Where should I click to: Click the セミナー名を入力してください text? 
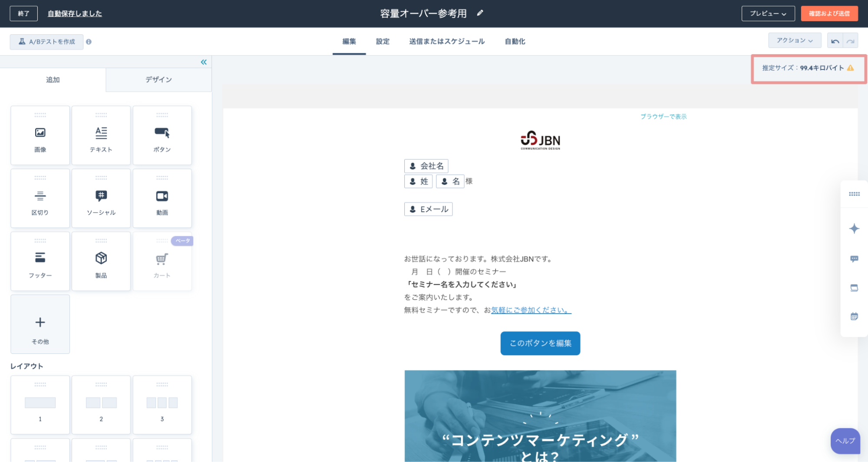(x=462, y=284)
